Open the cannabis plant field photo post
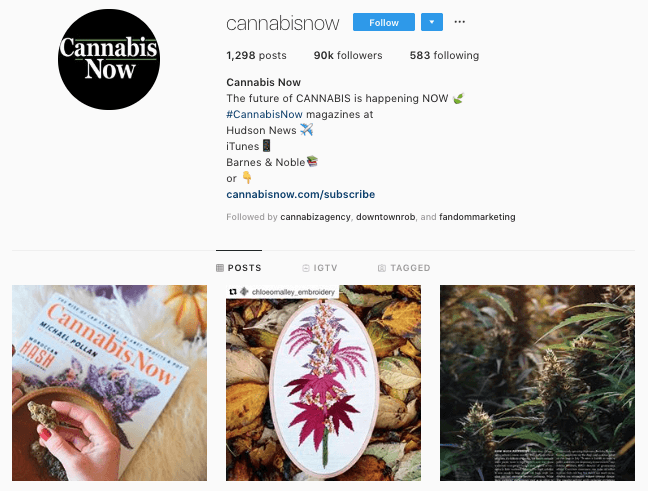Image resolution: width=648 pixels, height=491 pixels. tap(537, 383)
